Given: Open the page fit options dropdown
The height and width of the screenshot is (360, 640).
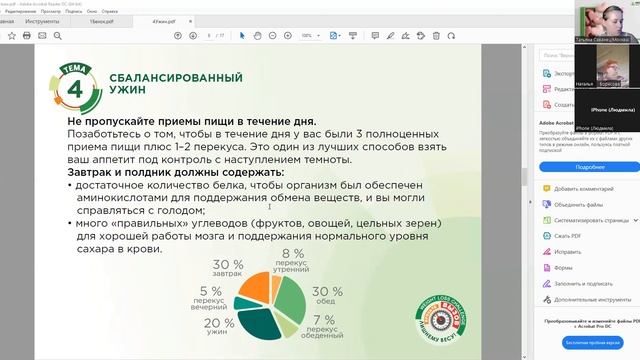Looking at the screenshot, I should click(x=335, y=36).
